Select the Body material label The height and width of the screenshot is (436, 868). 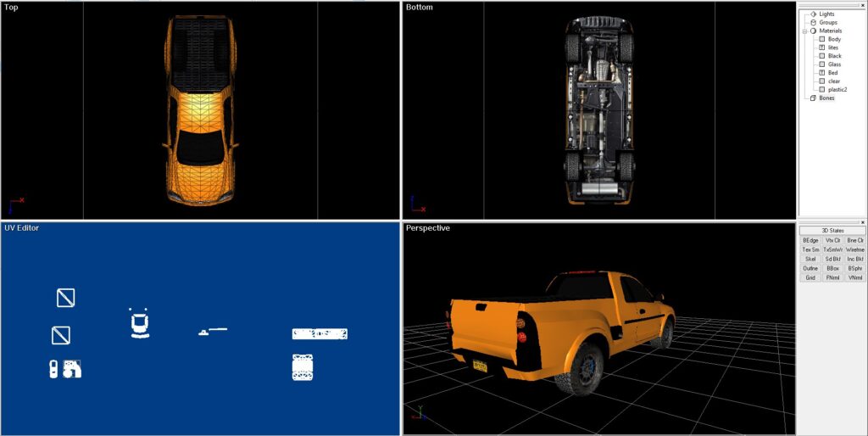(x=834, y=39)
